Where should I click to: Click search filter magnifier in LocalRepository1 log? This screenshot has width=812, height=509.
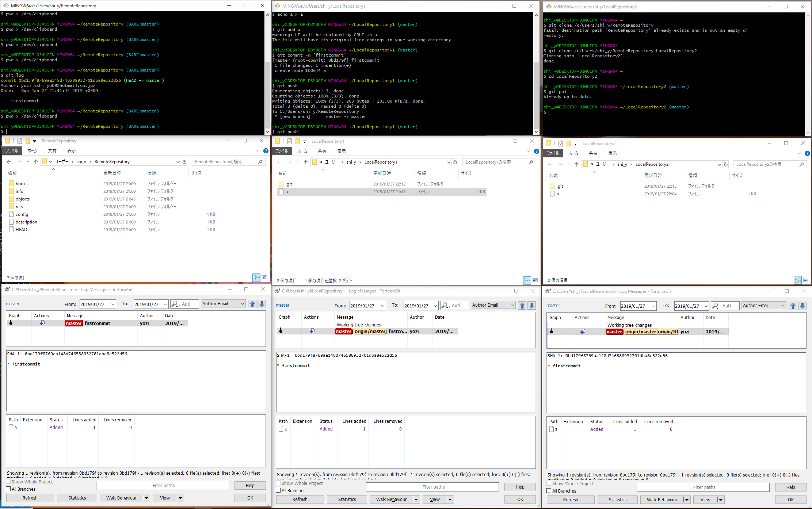pos(445,305)
